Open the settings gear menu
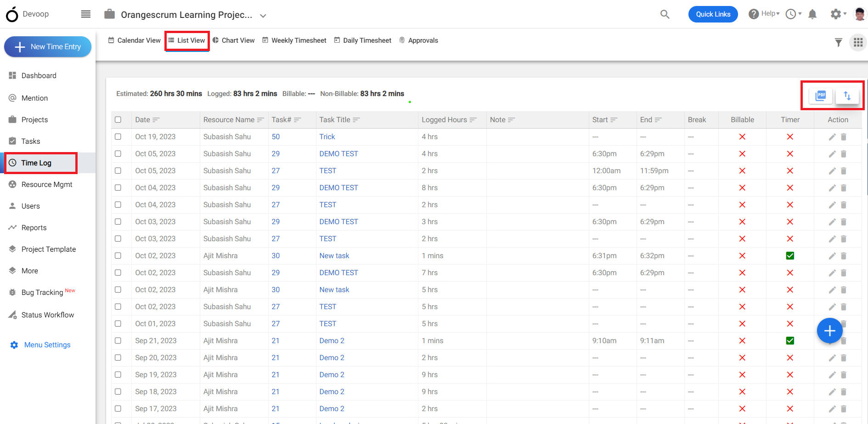The width and height of the screenshot is (868, 424). tap(838, 14)
